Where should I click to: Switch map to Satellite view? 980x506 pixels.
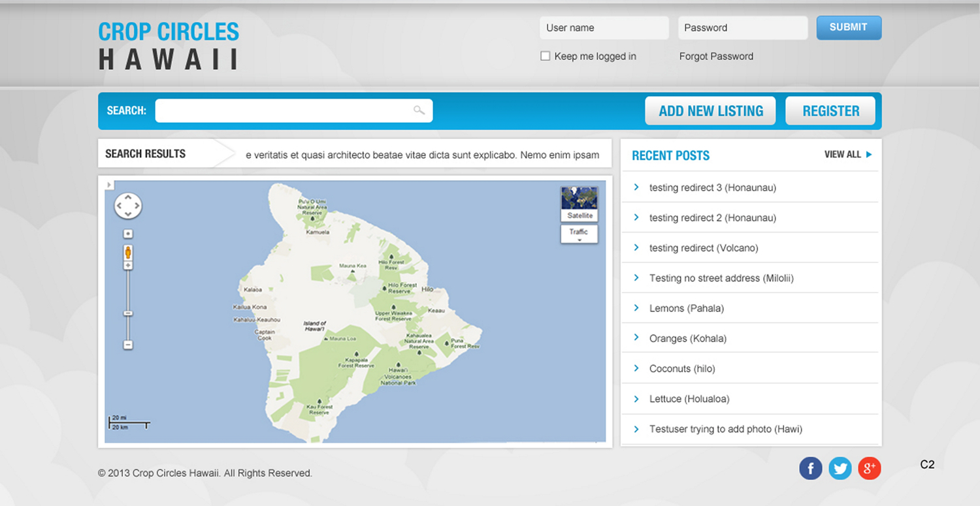[x=579, y=204]
